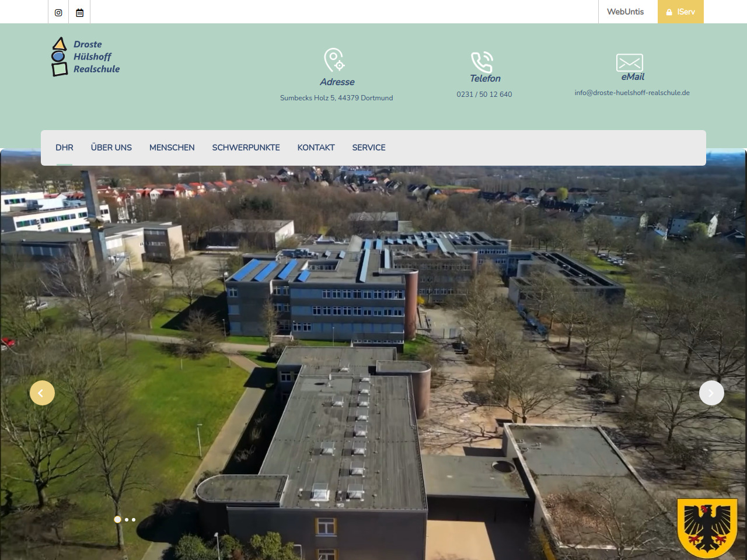
Task: Click the info@droste-huelshoff-realschule.de email link
Action: click(x=631, y=93)
